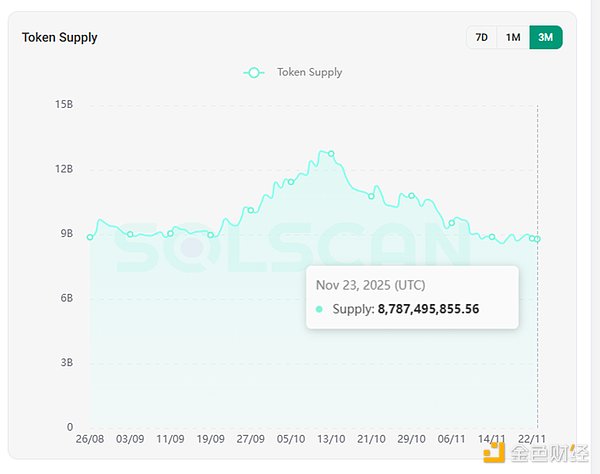Select the data point above 05/10

click(291, 181)
